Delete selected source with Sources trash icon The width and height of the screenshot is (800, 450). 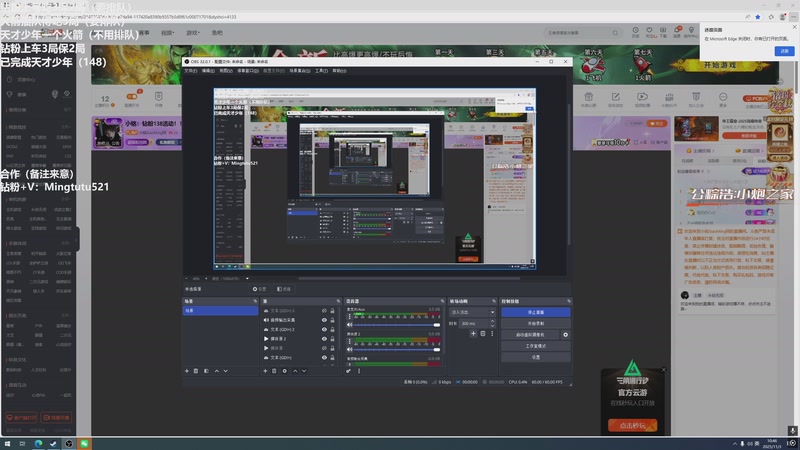point(274,371)
